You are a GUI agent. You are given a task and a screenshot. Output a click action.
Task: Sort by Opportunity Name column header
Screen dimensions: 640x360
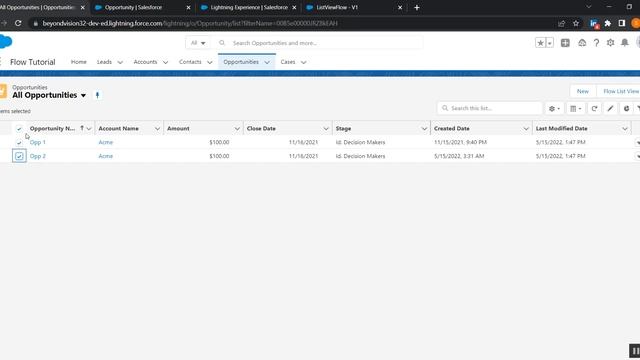pos(52,129)
